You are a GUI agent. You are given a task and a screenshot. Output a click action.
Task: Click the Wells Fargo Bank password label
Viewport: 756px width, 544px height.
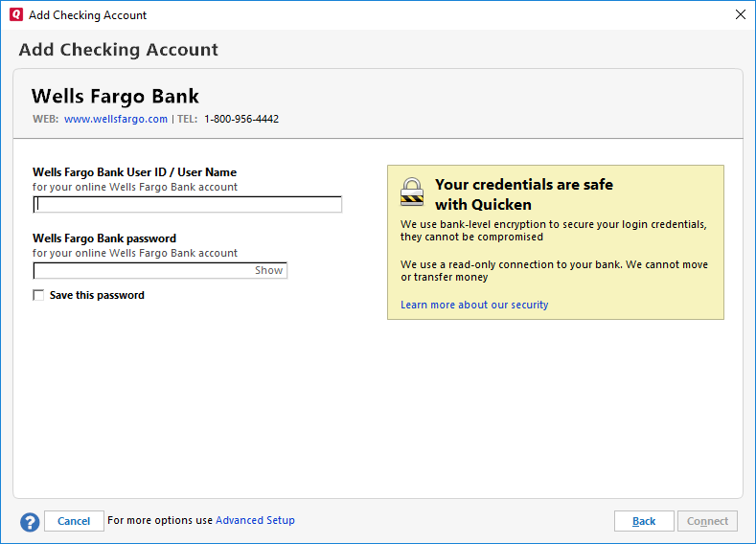pos(104,238)
